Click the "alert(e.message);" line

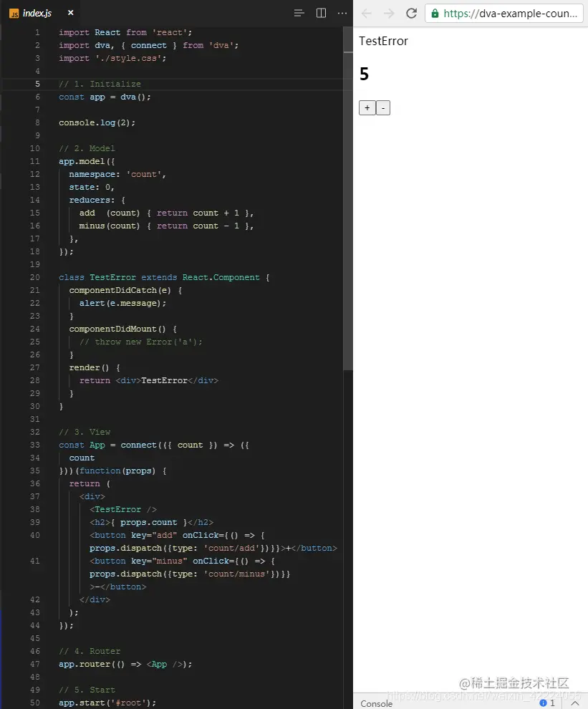(x=122, y=303)
